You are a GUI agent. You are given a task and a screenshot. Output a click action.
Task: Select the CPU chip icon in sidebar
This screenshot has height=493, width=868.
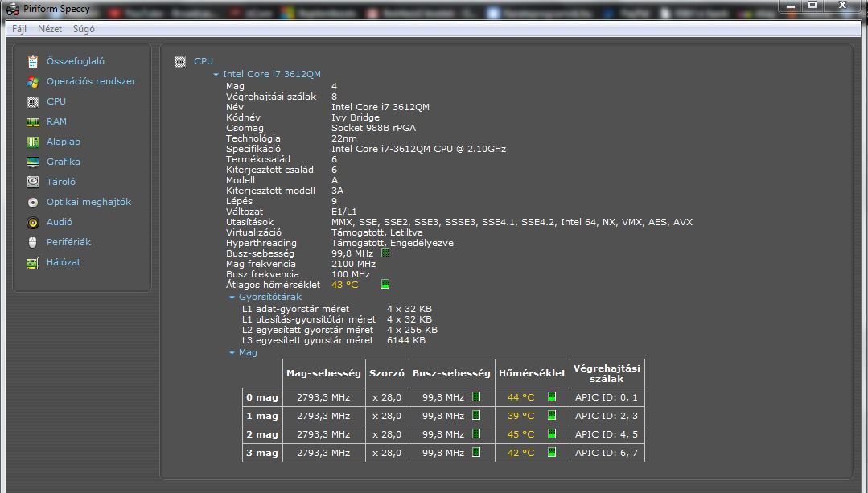click(x=33, y=102)
